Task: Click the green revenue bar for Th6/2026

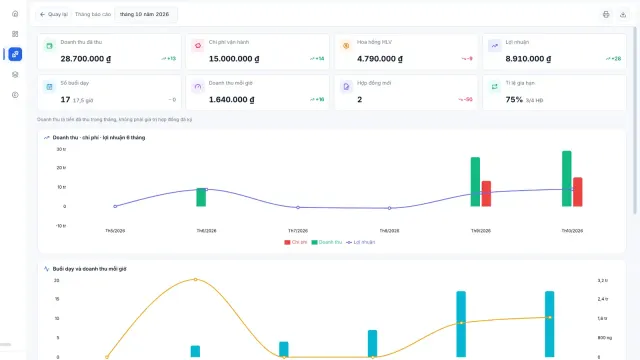Action: tap(201, 197)
